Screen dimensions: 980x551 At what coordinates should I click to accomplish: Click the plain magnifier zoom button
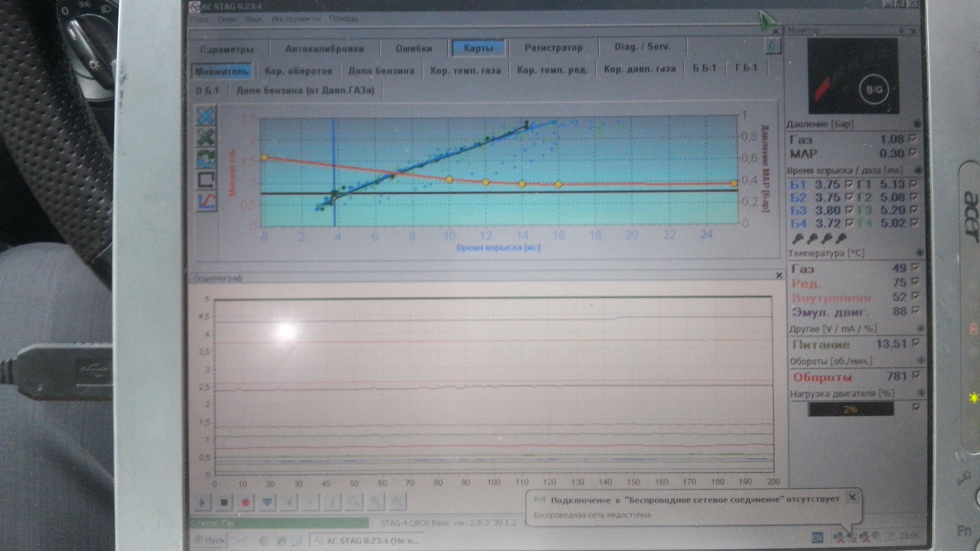pos(354,502)
